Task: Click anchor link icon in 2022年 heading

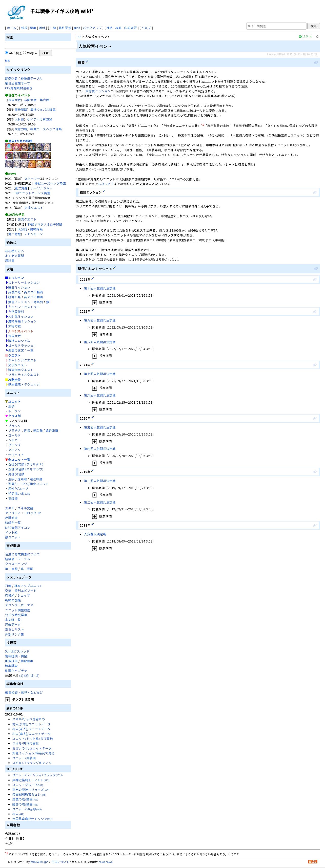Action: 315,312
